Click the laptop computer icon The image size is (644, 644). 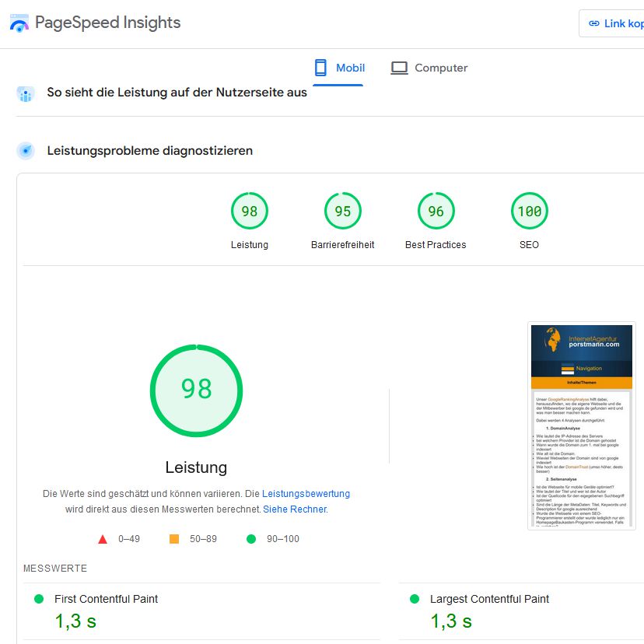399,68
